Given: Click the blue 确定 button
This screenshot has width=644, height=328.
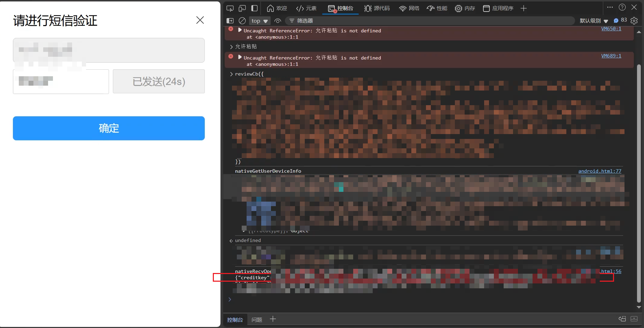Looking at the screenshot, I should coord(109,128).
